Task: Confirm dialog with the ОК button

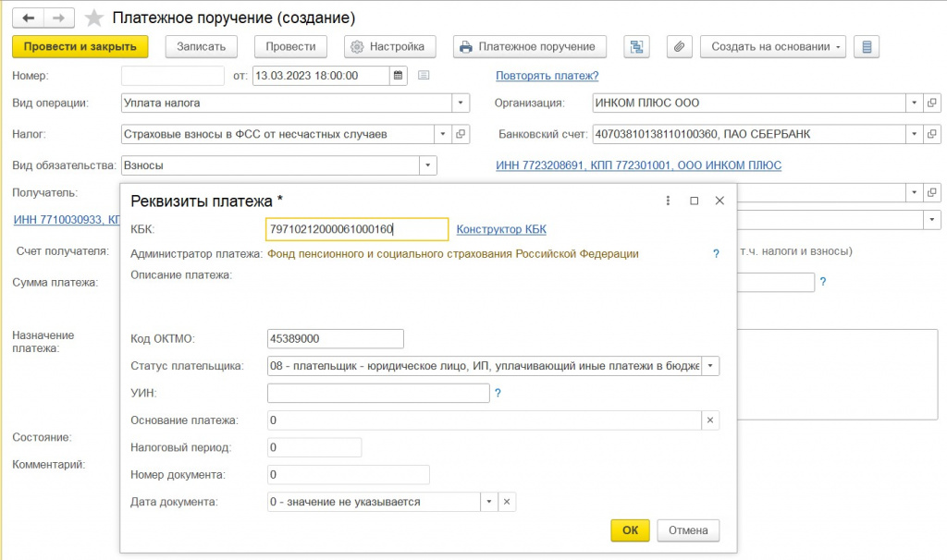Action: (630, 530)
